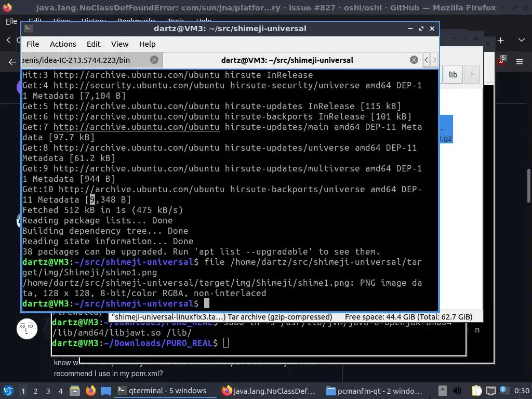Switch to virtual desktop 4
The image size is (532, 399).
(x=60, y=391)
